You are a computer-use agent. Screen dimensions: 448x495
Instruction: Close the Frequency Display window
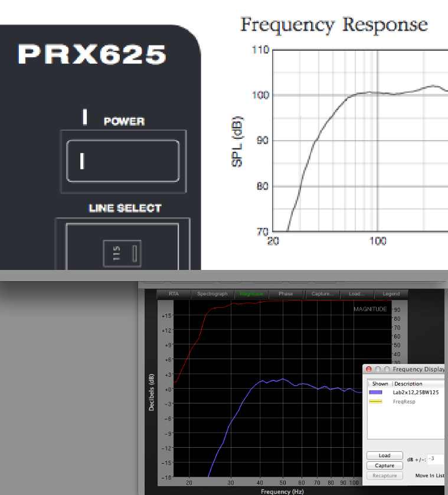[x=368, y=369]
